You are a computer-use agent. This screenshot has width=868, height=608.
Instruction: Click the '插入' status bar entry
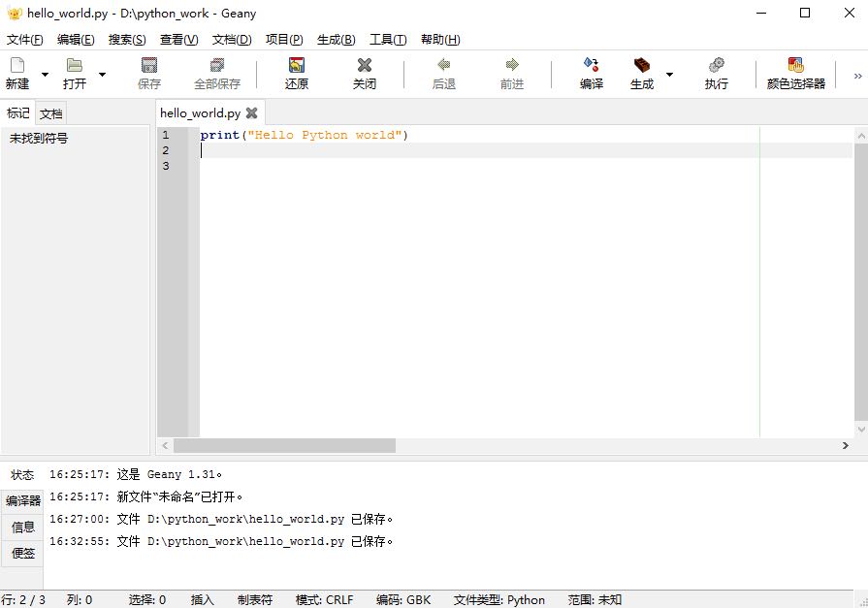pos(202,600)
